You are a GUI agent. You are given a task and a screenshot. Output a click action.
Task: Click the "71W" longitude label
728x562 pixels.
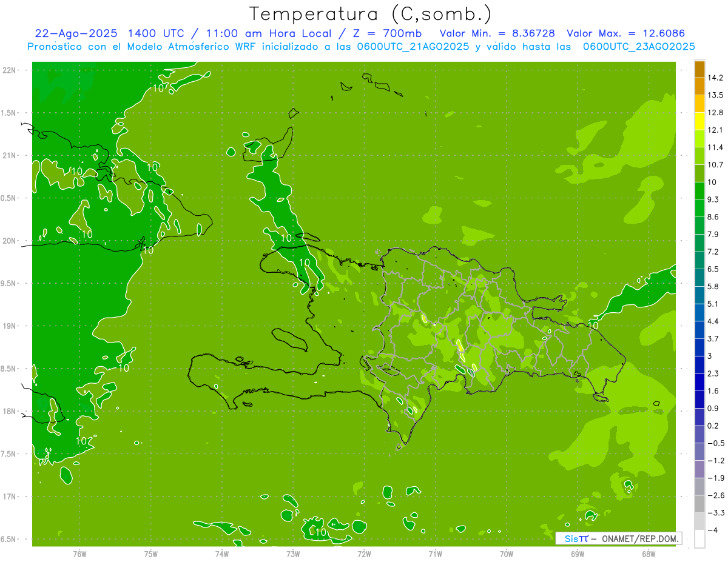click(435, 554)
